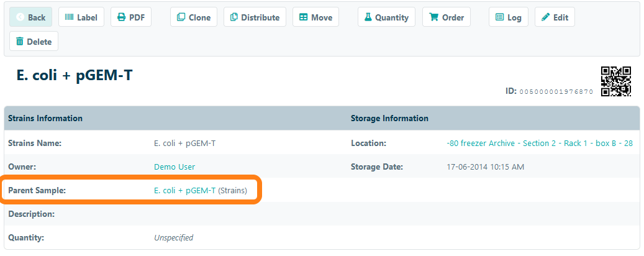644x256 pixels.
Task: View the sample Log
Action: point(508,17)
